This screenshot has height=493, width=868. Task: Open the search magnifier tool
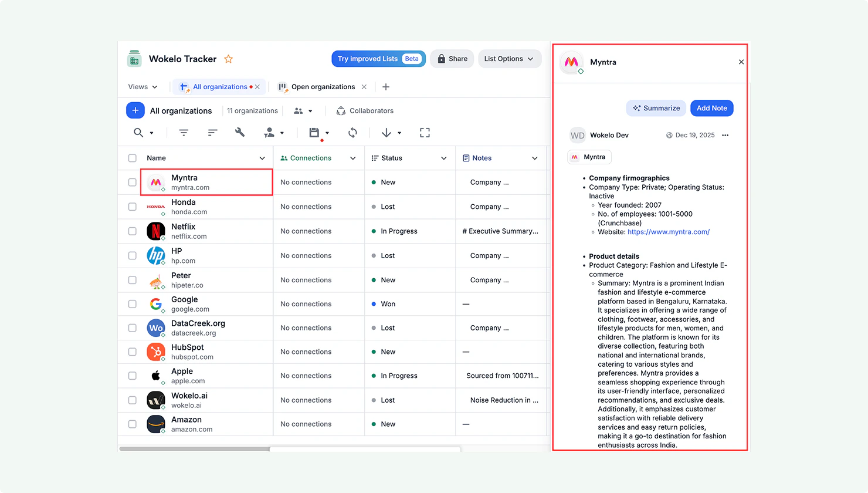pyautogui.click(x=138, y=133)
